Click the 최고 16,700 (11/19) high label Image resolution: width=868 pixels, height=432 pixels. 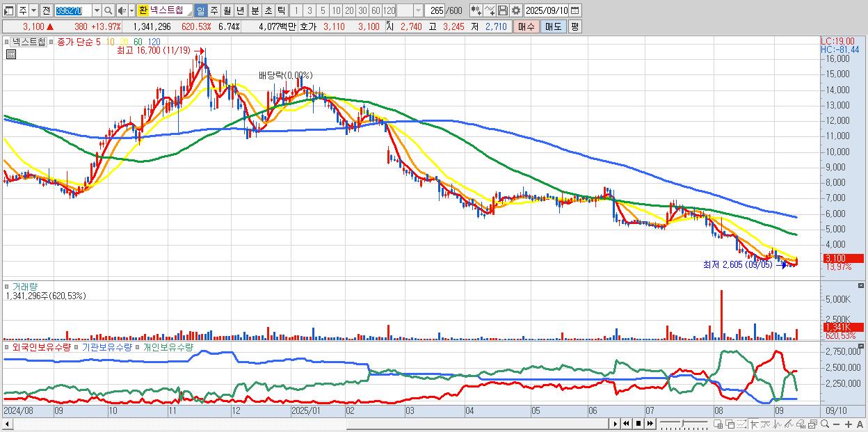154,51
